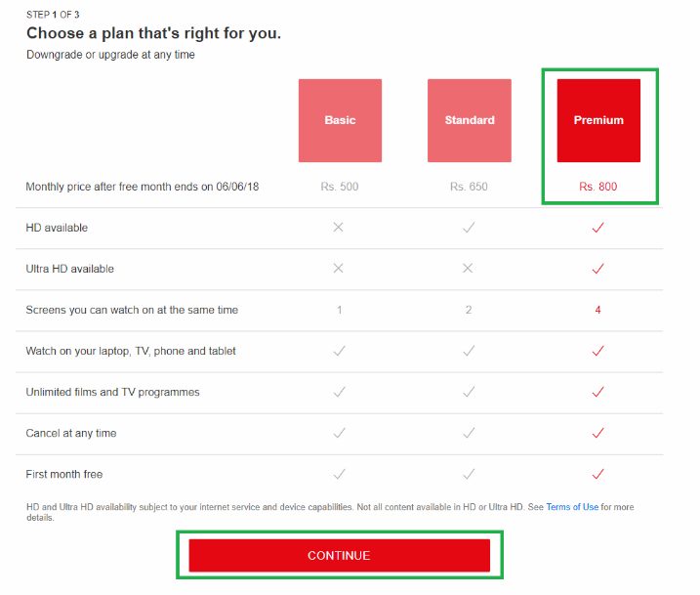The width and height of the screenshot is (700, 595).
Task: Select the Premium plan tile
Action: coord(598,120)
